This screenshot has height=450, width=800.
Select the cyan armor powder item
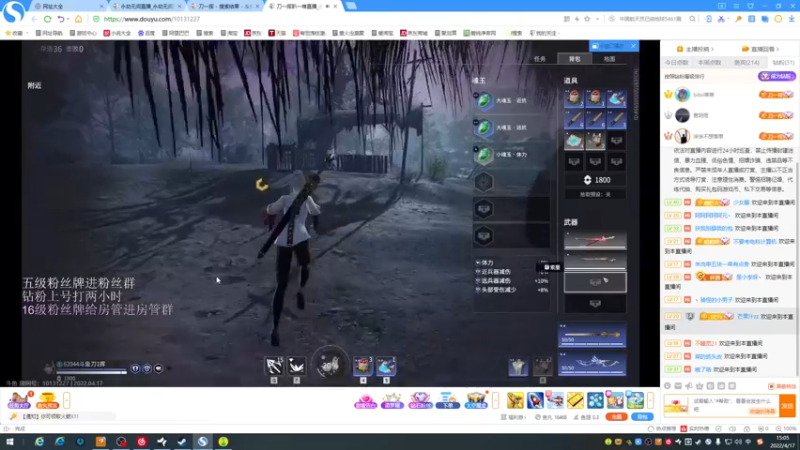pos(574,140)
